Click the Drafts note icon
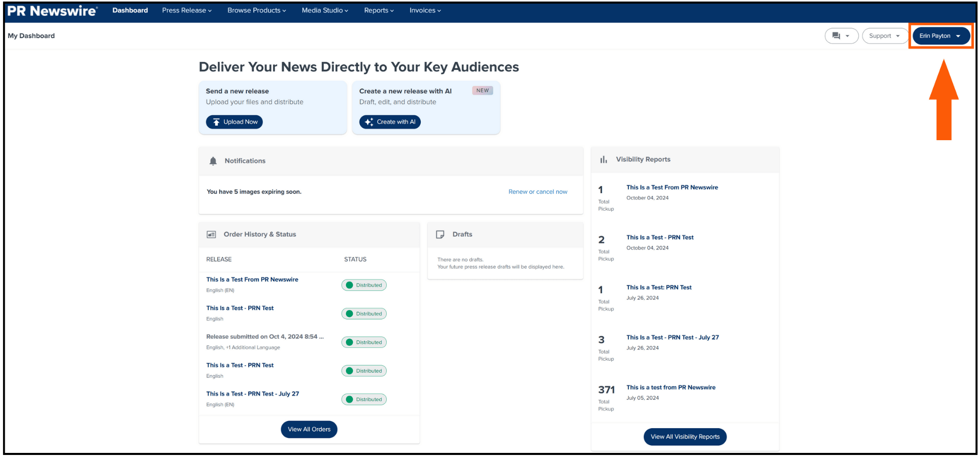This screenshot has height=456, width=980. (440, 234)
